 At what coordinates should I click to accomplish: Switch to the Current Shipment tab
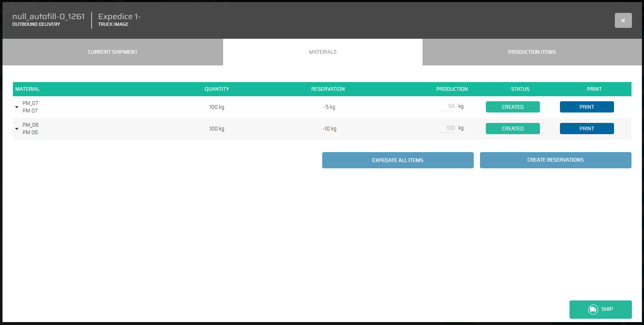point(112,52)
